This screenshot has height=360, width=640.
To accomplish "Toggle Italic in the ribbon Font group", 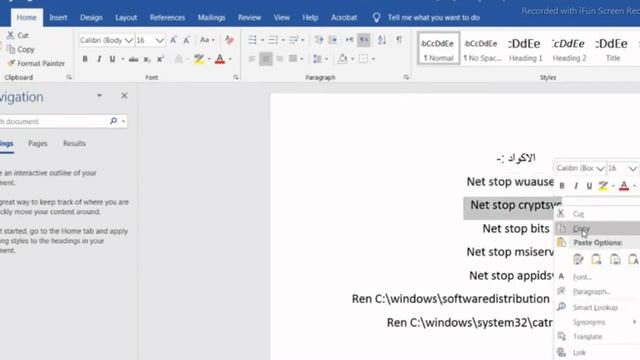I will (x=99, y=59).
